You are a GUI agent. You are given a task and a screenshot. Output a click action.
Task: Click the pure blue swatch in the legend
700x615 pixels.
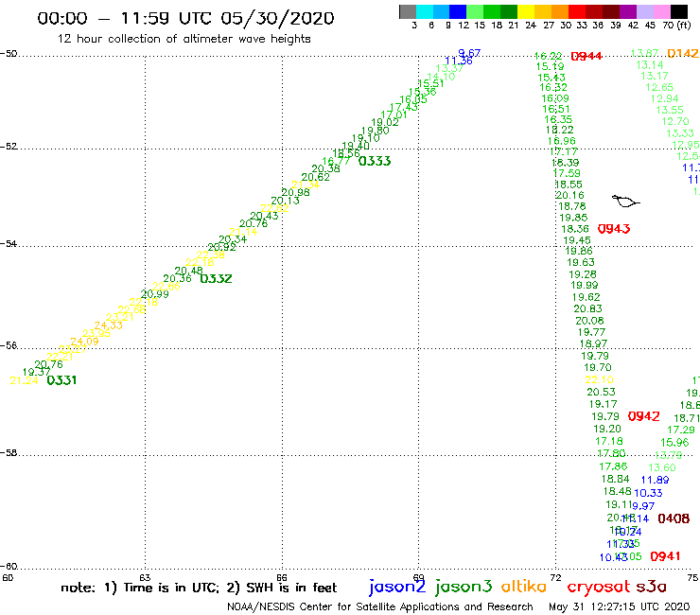459,11
